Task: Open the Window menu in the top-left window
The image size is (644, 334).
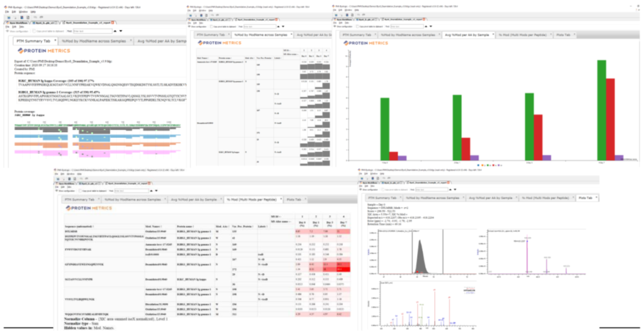Action: (23, 12)
